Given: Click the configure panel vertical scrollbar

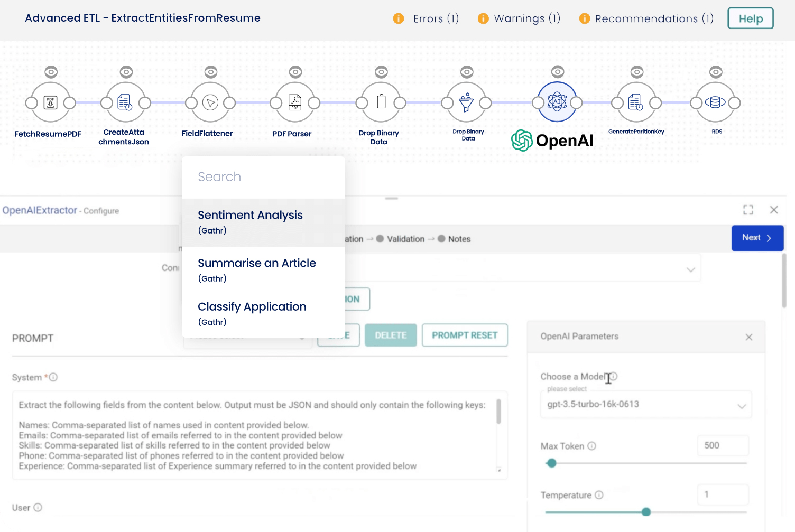Looking at the screenshot, I should click(784, 281).
